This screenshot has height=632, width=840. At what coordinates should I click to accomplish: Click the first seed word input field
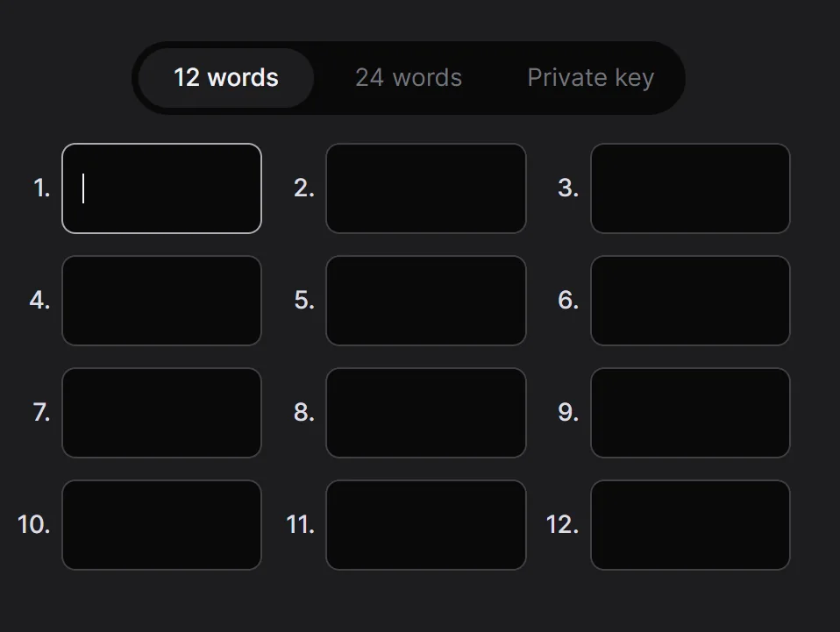click(x=161, y=188)
